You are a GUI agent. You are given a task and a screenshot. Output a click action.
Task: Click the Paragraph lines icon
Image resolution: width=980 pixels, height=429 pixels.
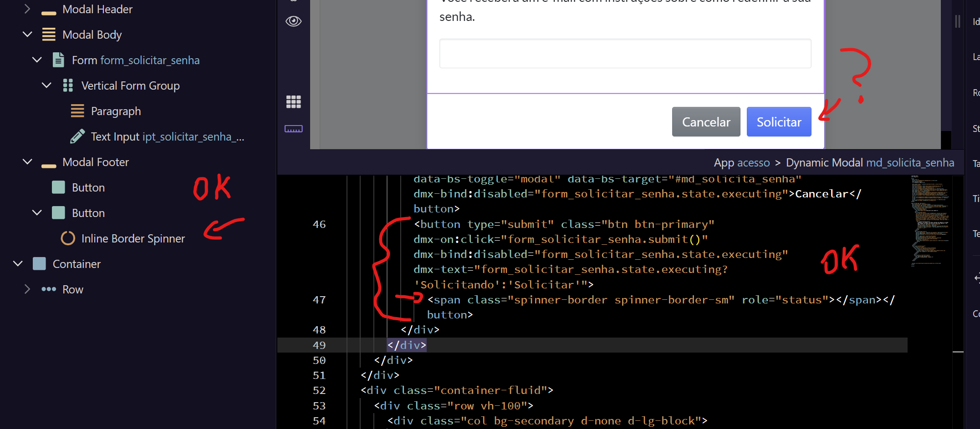tap(77, 111)
